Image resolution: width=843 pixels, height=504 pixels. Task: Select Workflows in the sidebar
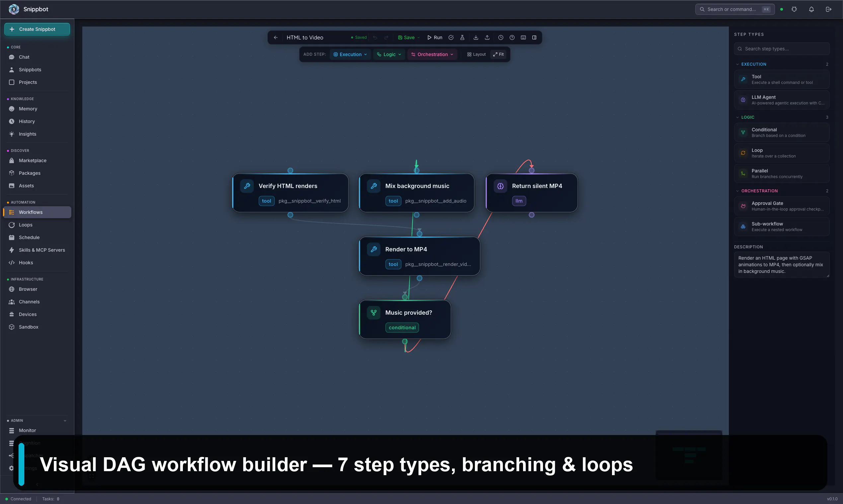[x=37, y=212]
